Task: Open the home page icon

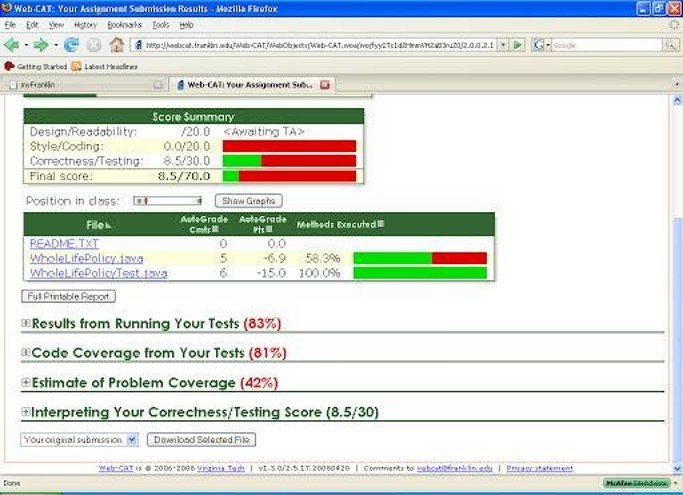Action: (x=116, y=44)
